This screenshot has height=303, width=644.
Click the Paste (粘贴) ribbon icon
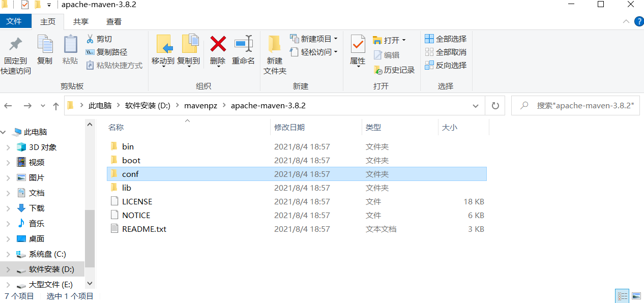tap(70, 45)
